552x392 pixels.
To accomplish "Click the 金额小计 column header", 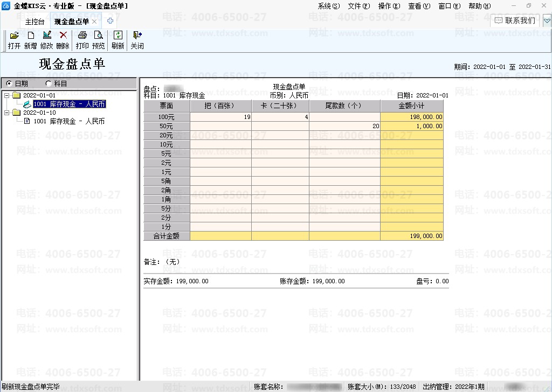I will [411, 106].
